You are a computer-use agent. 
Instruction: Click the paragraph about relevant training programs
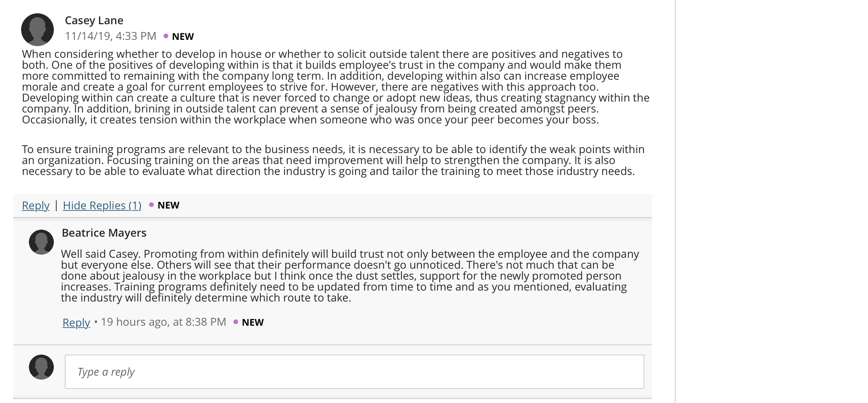(x=333, y=160)
